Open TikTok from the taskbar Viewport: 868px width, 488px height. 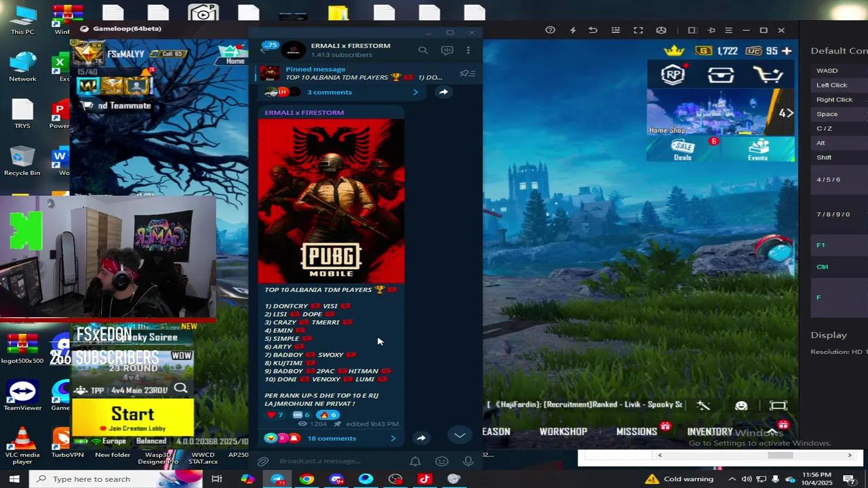pyautogui.click(x=425, y=479)
